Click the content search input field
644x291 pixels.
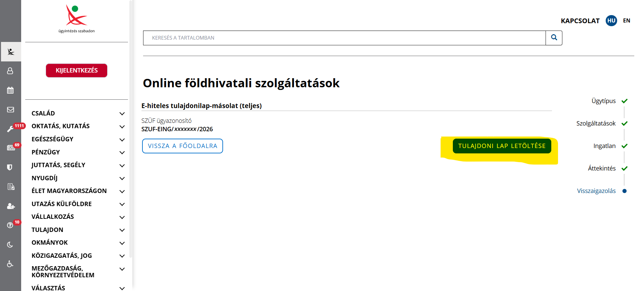click(344, 38)
